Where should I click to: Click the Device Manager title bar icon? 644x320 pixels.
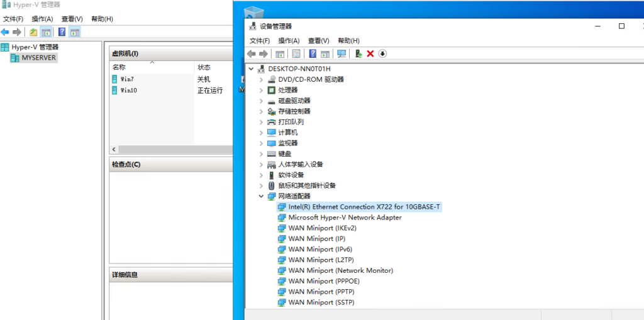[253, 26]
